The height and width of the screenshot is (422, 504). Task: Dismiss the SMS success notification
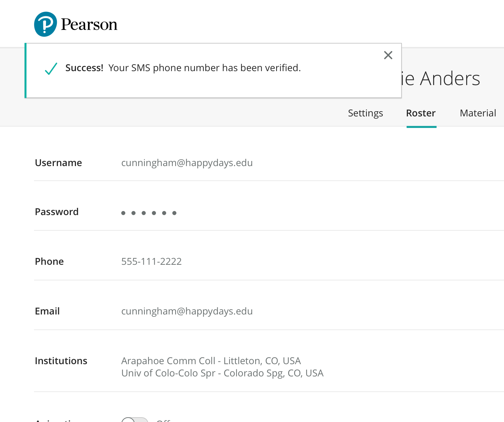[388, 55]
